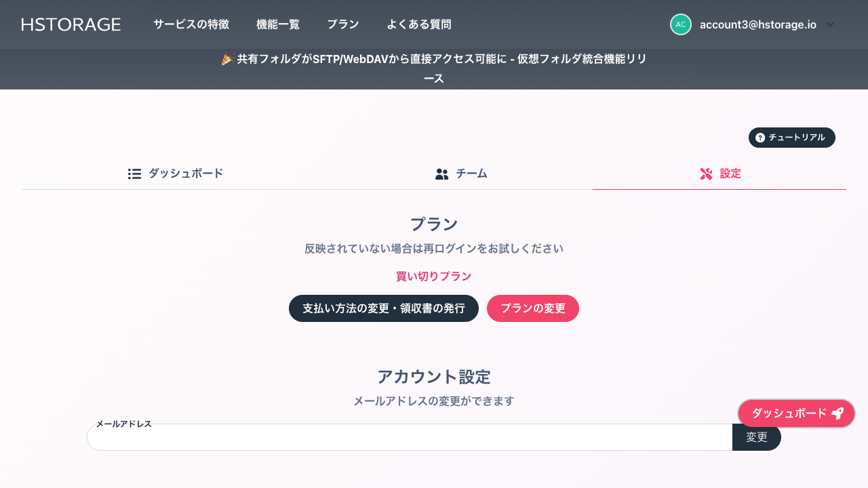Open サービスの特徴 menu item
This screenshot has height=488, width=868.
click(191, 24)
